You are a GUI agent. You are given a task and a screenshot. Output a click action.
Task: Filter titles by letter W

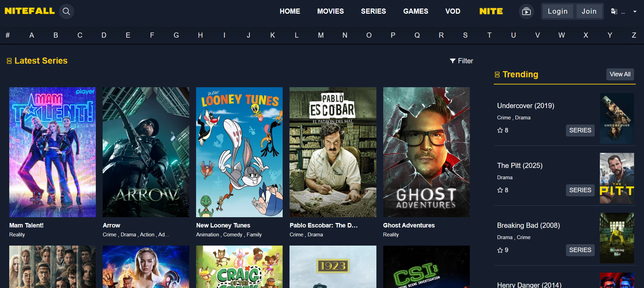tap(562, 35)
